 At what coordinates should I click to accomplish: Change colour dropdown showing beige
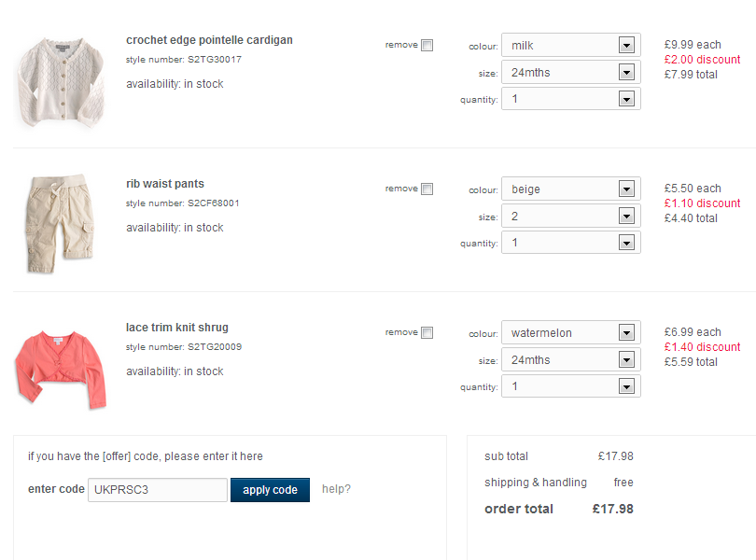pos(570,189)
